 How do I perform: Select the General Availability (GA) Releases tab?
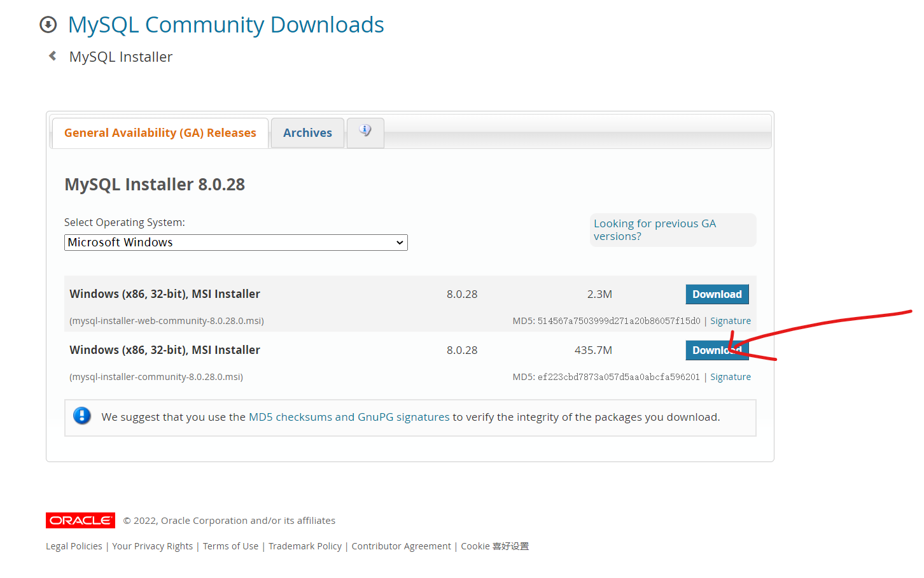159,132
